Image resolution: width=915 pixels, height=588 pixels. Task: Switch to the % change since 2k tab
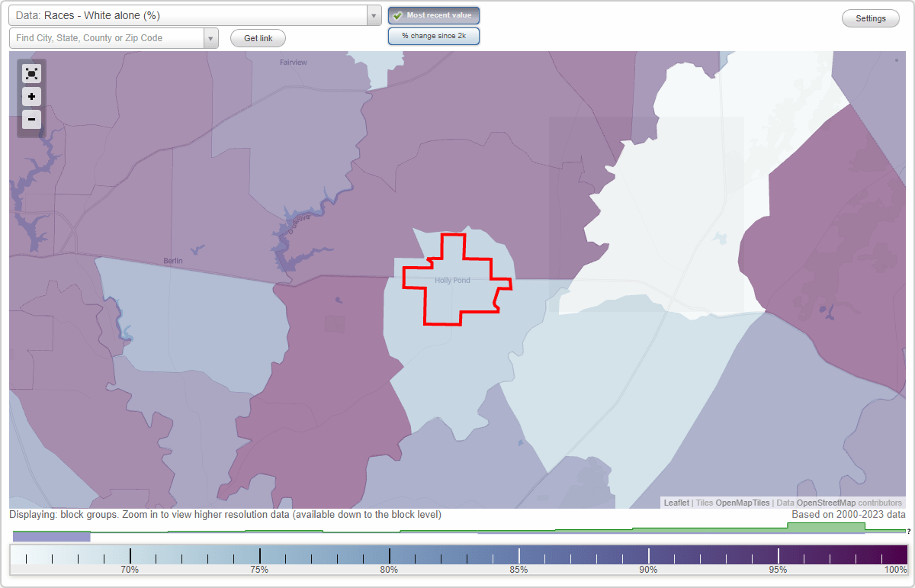[433, 35]
